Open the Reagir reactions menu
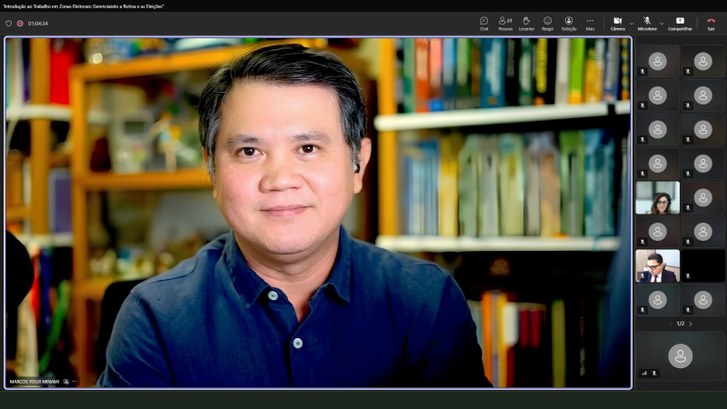 pyautogui.click(x=548, y=24)
